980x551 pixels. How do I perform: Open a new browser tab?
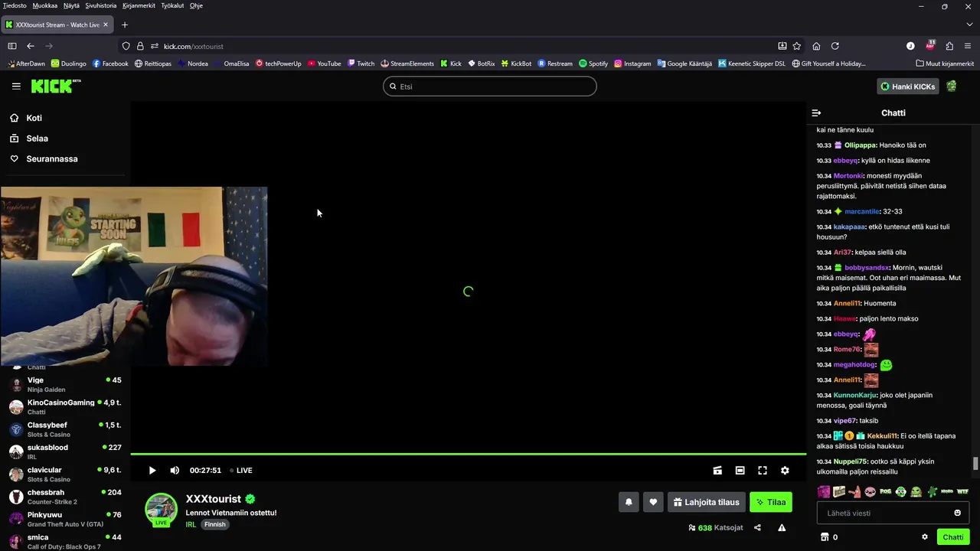[125, 24]
